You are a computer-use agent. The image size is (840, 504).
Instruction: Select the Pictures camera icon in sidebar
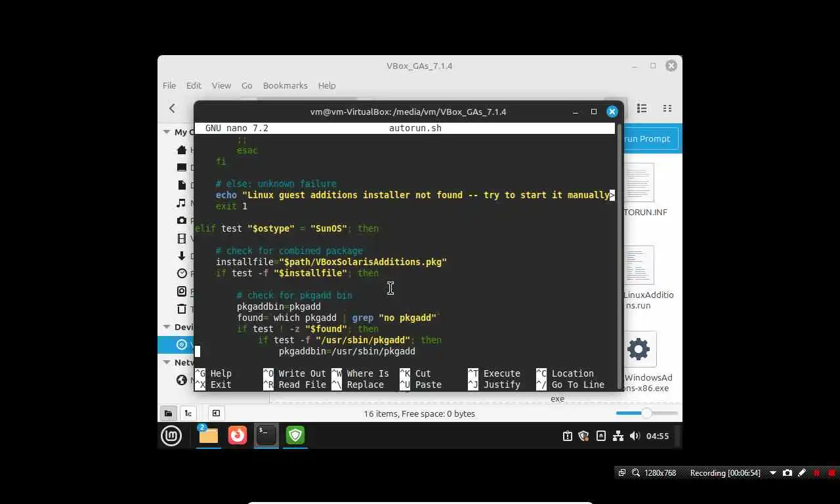coord(182,220)
